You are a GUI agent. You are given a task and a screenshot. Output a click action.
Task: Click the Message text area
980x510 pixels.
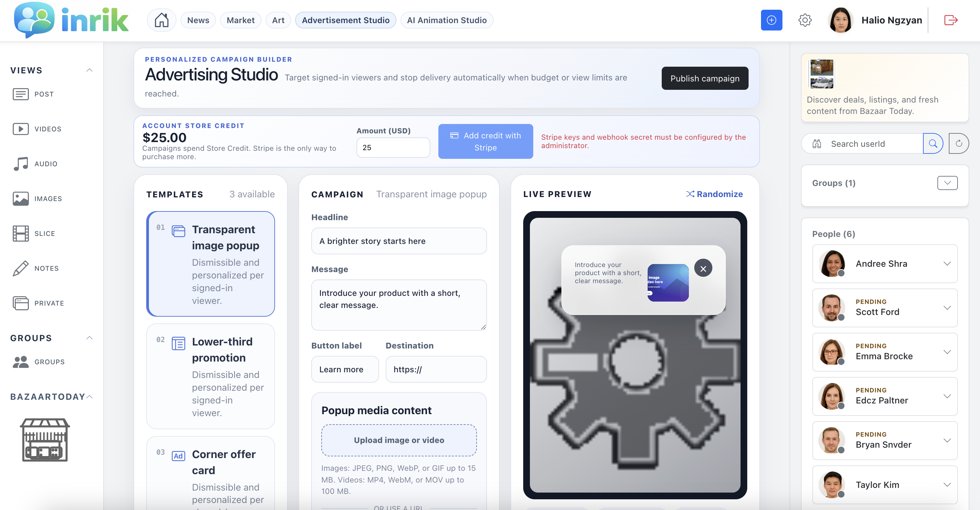(399, 305)
